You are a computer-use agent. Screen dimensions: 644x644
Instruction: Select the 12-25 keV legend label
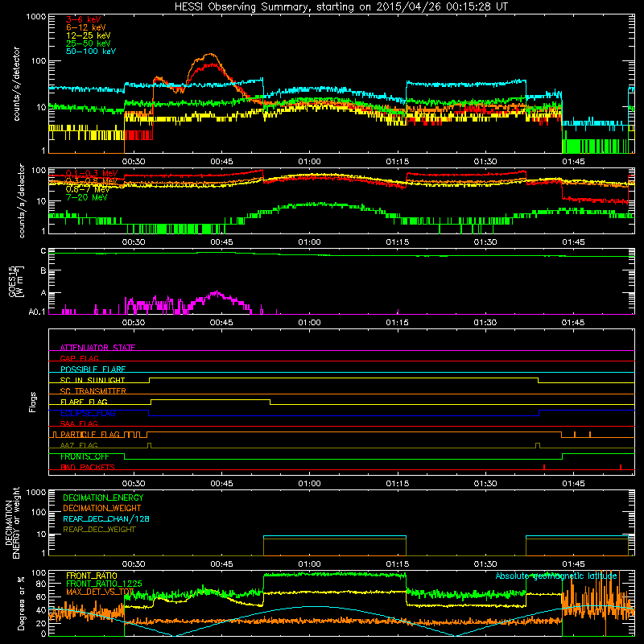coord(89,35)
